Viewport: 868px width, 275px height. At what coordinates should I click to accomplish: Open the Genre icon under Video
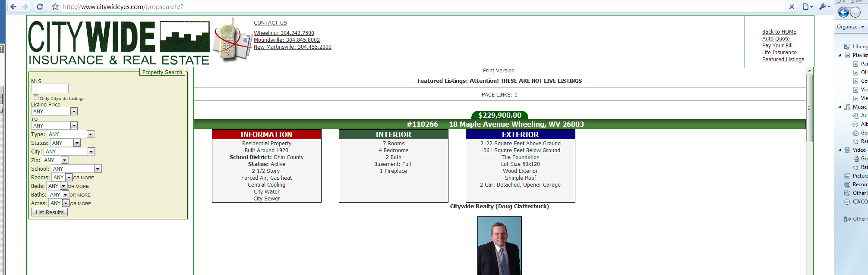855,159
